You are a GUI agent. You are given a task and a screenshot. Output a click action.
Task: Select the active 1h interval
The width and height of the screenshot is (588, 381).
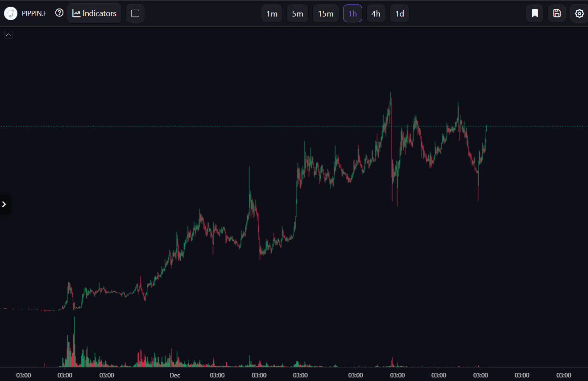point(352,13)
